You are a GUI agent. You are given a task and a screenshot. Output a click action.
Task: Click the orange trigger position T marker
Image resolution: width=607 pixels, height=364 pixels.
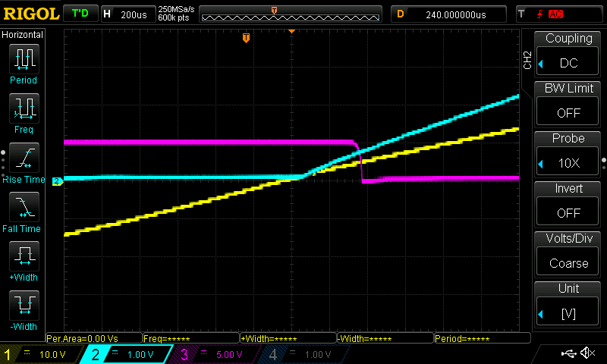[246, 37]
